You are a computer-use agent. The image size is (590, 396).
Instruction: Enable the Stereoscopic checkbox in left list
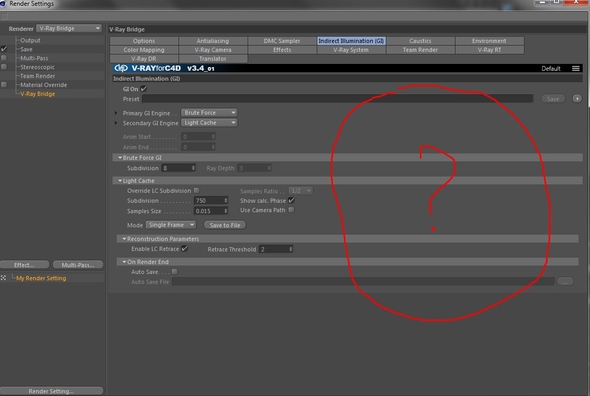[4, 67]
